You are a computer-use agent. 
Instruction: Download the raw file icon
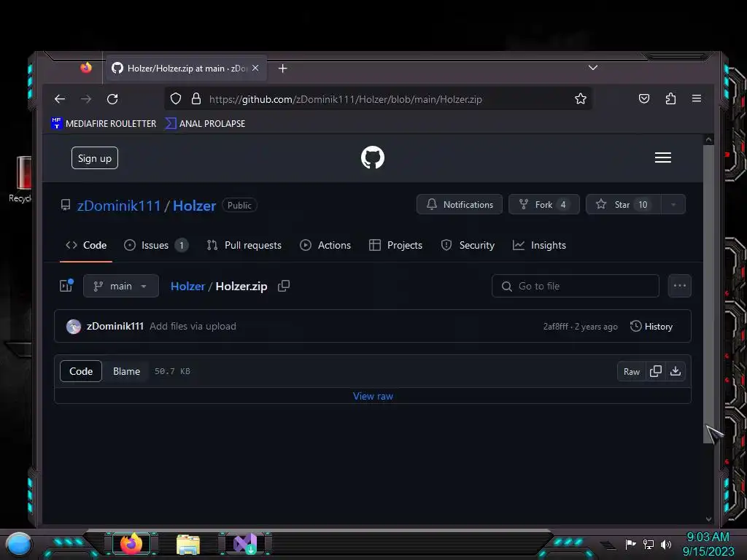[676, 371]
